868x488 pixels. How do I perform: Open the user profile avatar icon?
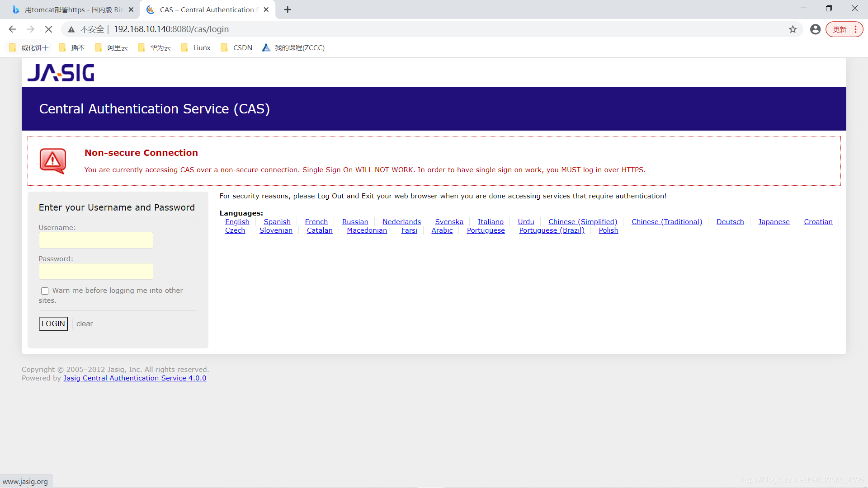click(x=815, y=29)
